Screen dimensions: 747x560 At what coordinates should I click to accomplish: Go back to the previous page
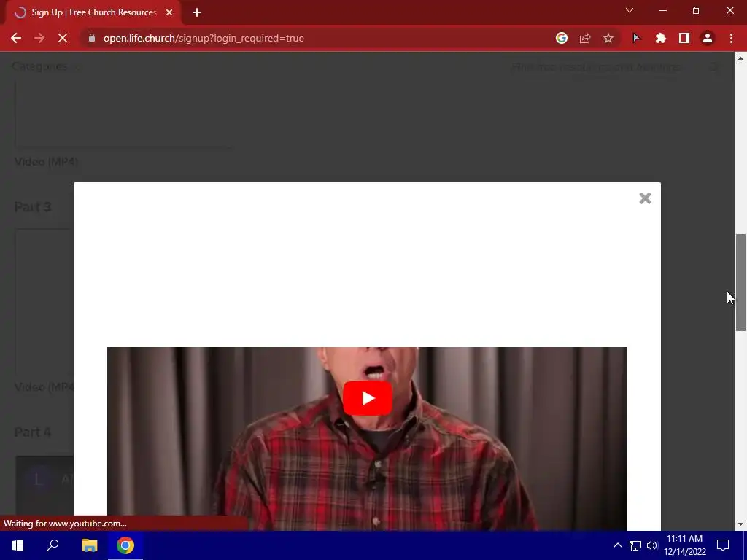coord(16,38)
